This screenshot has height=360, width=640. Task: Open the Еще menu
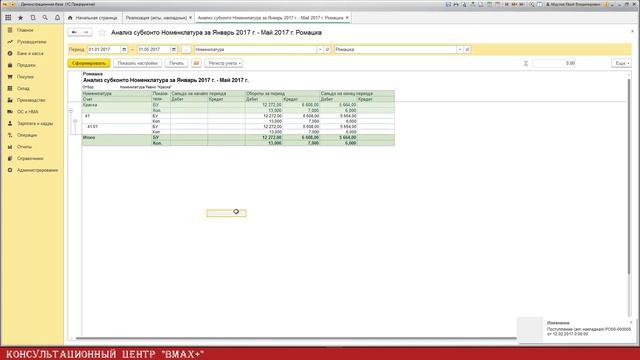[621, 63]
